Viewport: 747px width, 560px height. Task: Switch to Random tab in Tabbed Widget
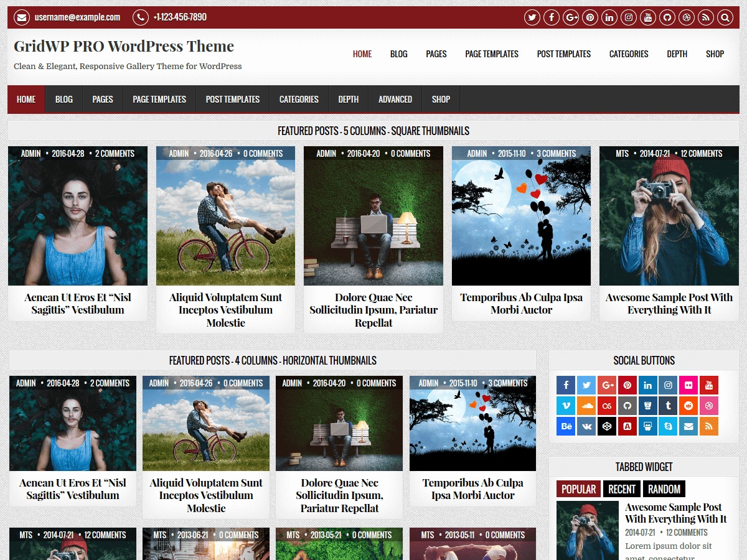pyautogui.click(x=664, y=489)
